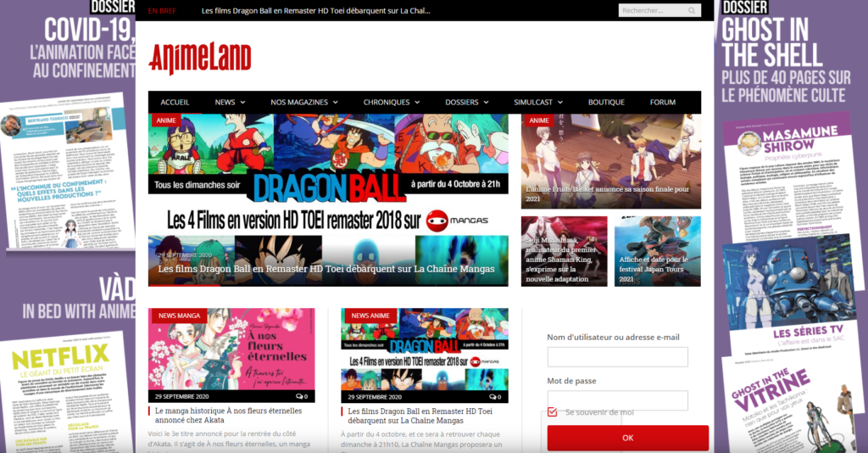The width and height of the screenshot is (868, 453).
Task: Toggle the Se souvenir de moi checkbox
Action: point(552,412)
